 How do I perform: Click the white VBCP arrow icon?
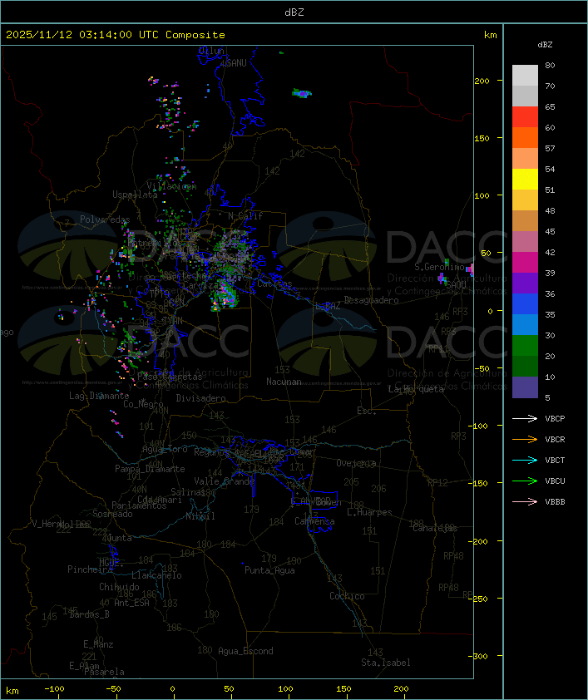pos(525,419)
